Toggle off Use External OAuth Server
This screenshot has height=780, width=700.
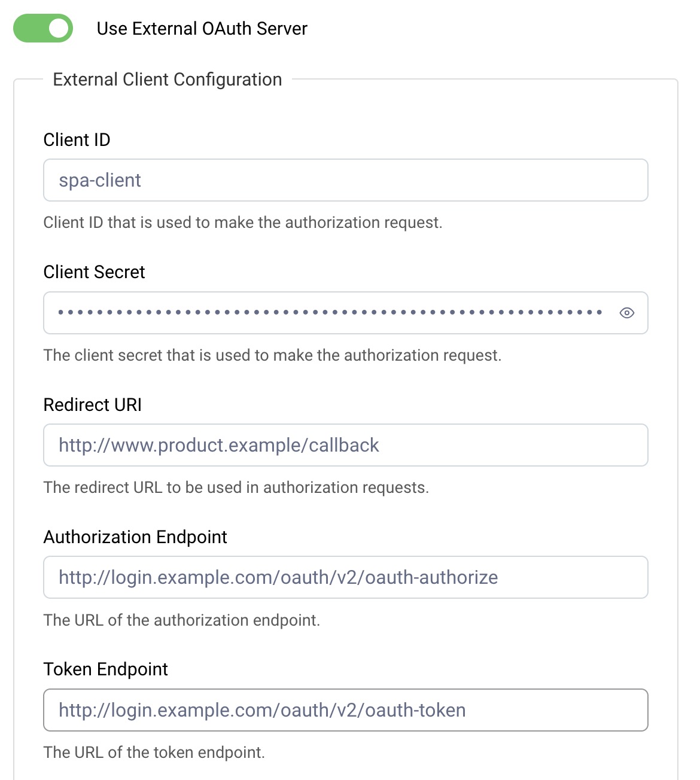(x=40, y=28)
